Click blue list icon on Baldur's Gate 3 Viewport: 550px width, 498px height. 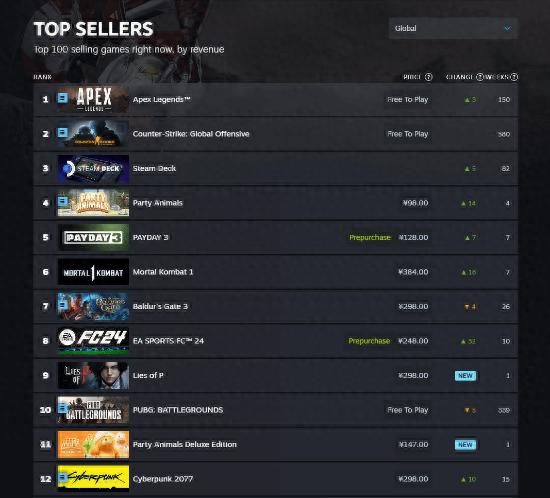tap(63, 305)
